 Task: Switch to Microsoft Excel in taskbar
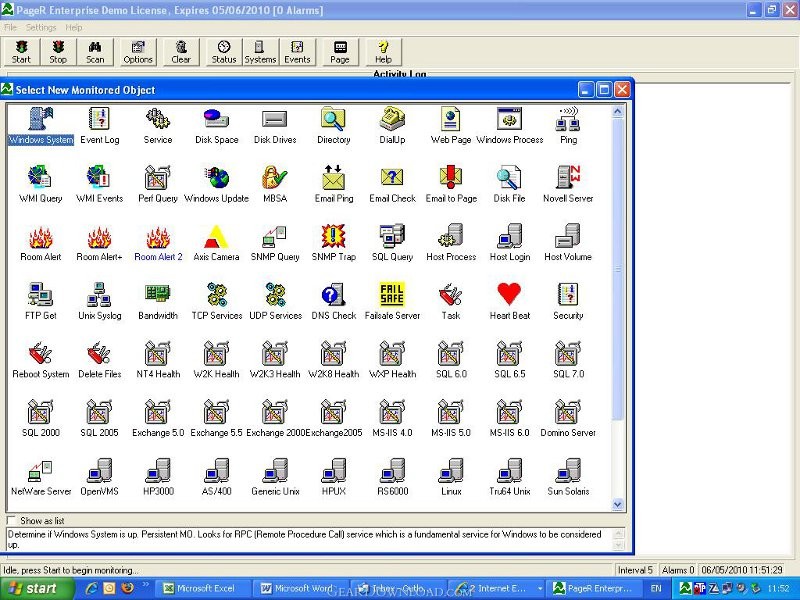pos(202,589)
